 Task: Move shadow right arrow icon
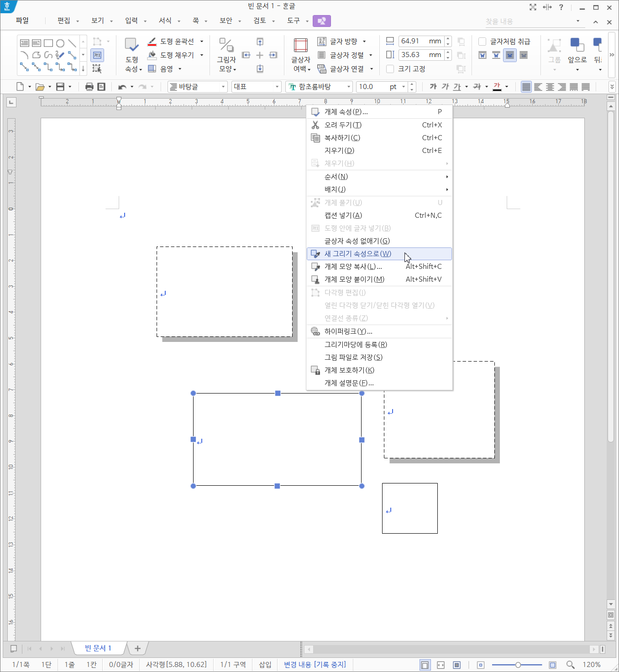click(273, 55)
